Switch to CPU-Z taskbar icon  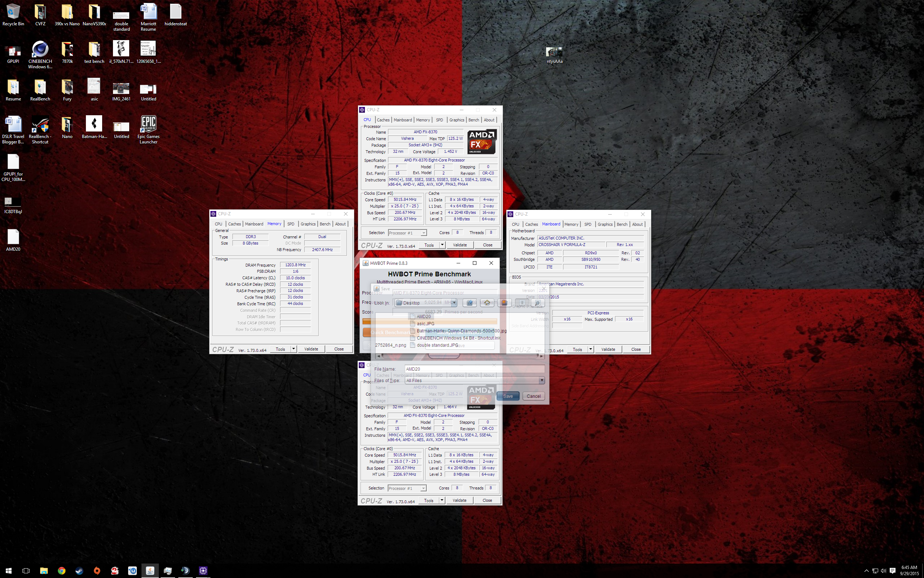[203, 571]
